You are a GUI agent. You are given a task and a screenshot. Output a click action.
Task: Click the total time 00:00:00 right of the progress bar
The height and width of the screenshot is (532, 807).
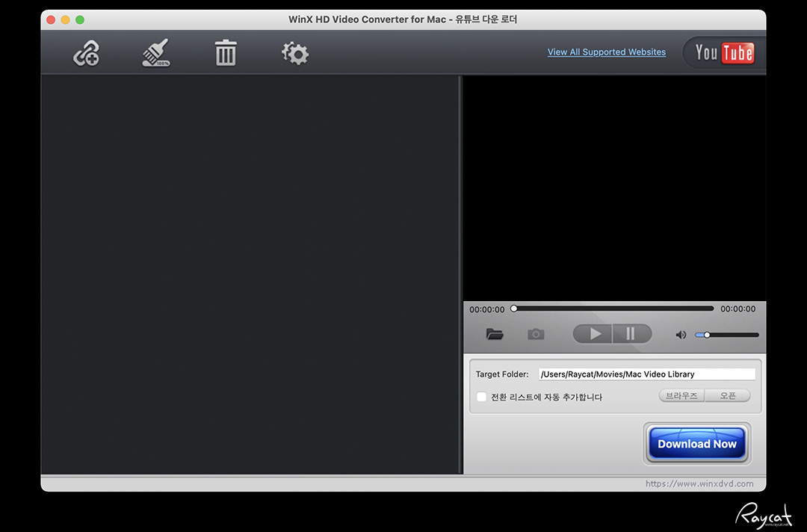coord(738,309)
